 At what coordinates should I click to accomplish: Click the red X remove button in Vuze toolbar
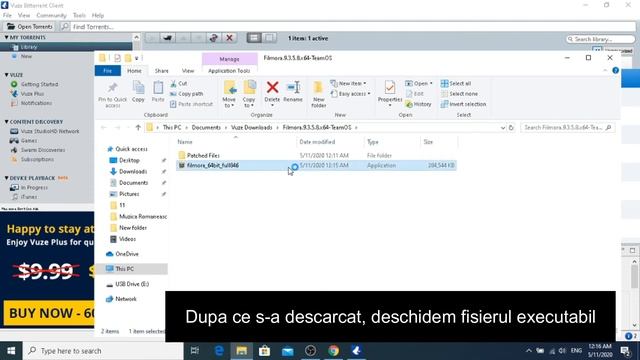coord(229,38)
